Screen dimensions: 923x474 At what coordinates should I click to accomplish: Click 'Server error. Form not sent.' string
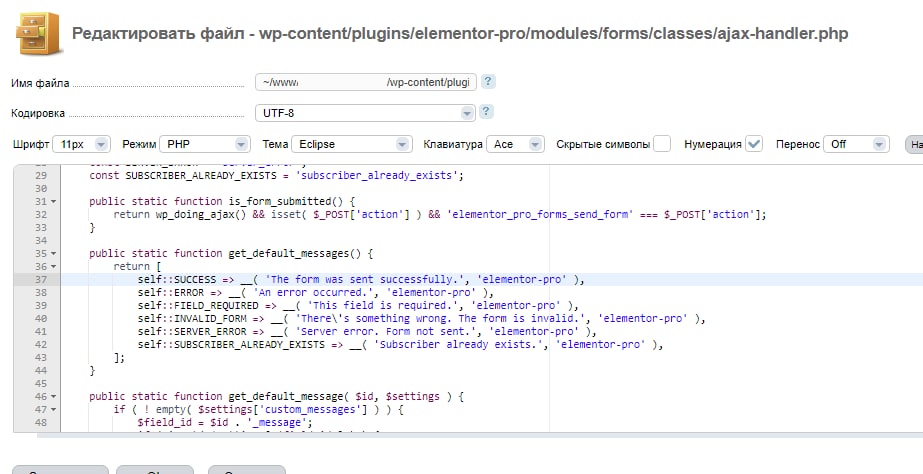coord(387,331)
